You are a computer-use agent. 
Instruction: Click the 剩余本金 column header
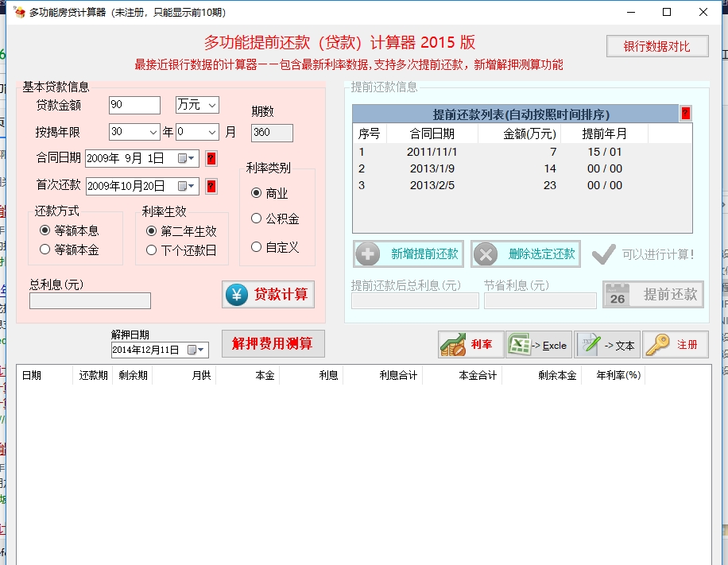(x=542, y=375)
